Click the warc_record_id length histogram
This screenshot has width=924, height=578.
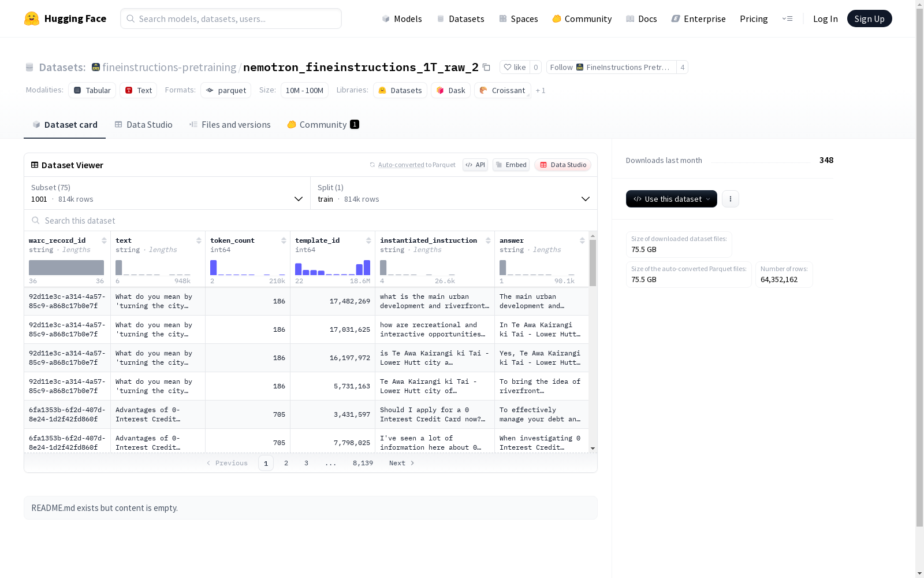[66, 268]
